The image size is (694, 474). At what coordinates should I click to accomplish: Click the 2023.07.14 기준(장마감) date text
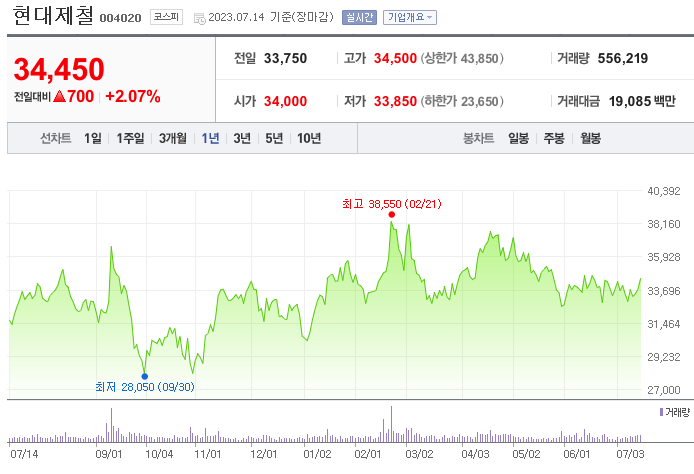271,17
